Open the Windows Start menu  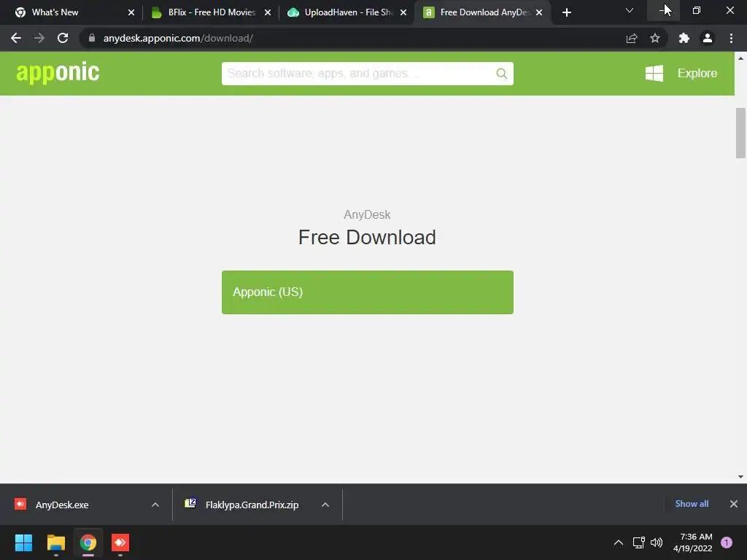(23, 542)
